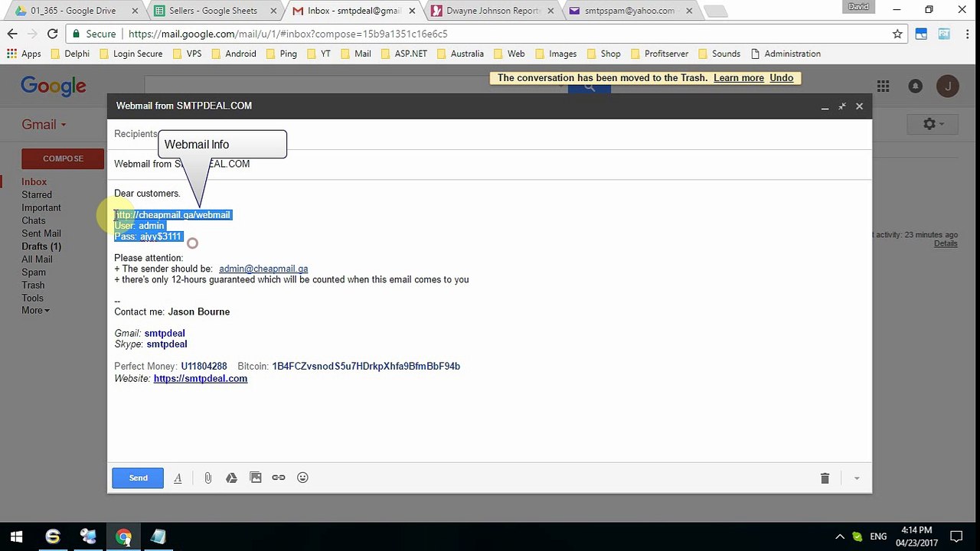Open the Google apps grid
Screen dimensions: 980x551
pyautogui.click(x=883, y=86)
